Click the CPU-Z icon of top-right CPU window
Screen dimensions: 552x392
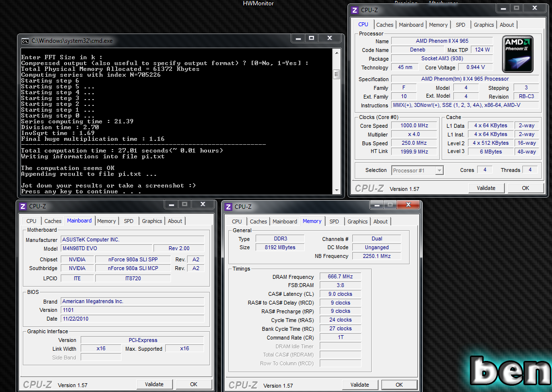(x=355, y=10)
